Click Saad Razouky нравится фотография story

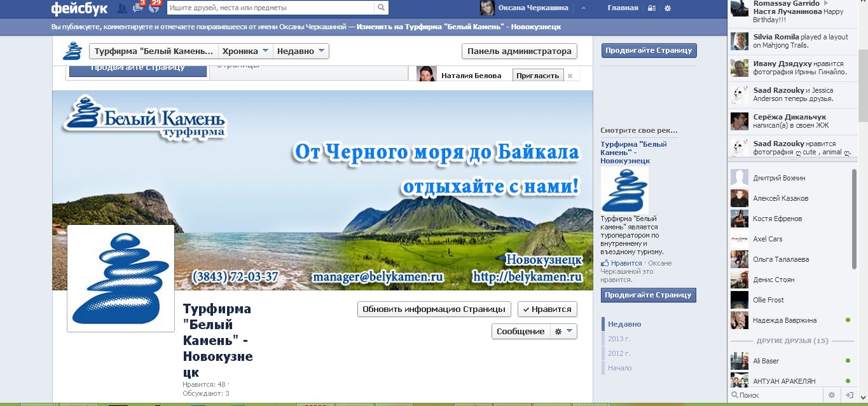point(792,147)
